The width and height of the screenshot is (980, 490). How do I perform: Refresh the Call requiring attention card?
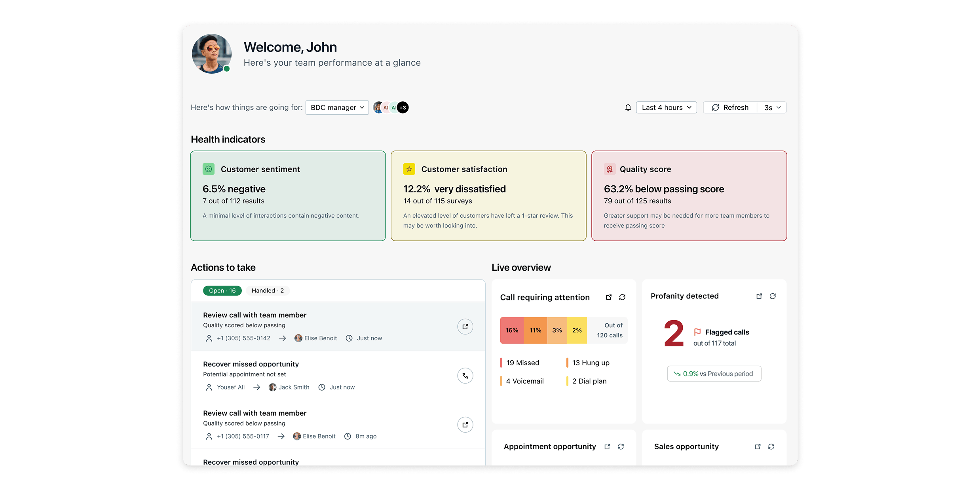point(622,297)
